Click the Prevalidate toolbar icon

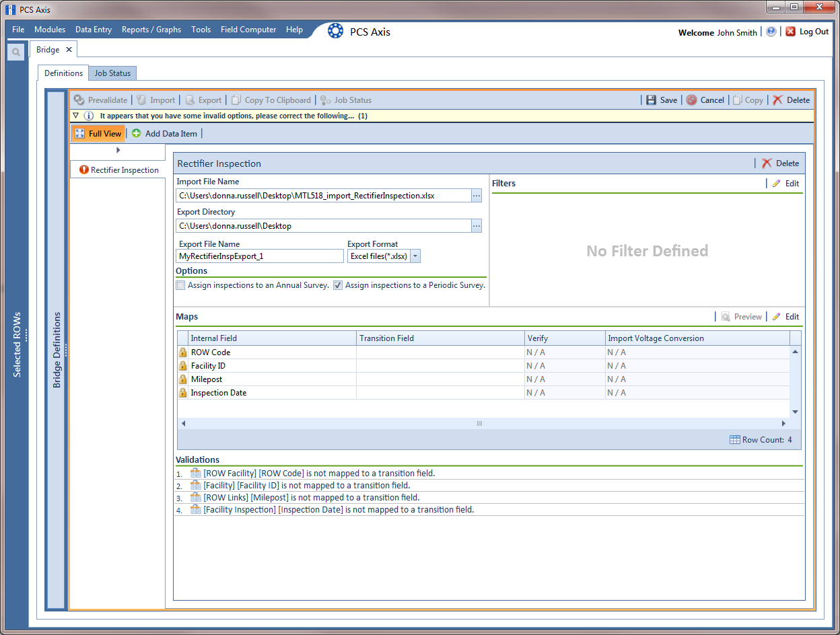click(x=79, y=100)
